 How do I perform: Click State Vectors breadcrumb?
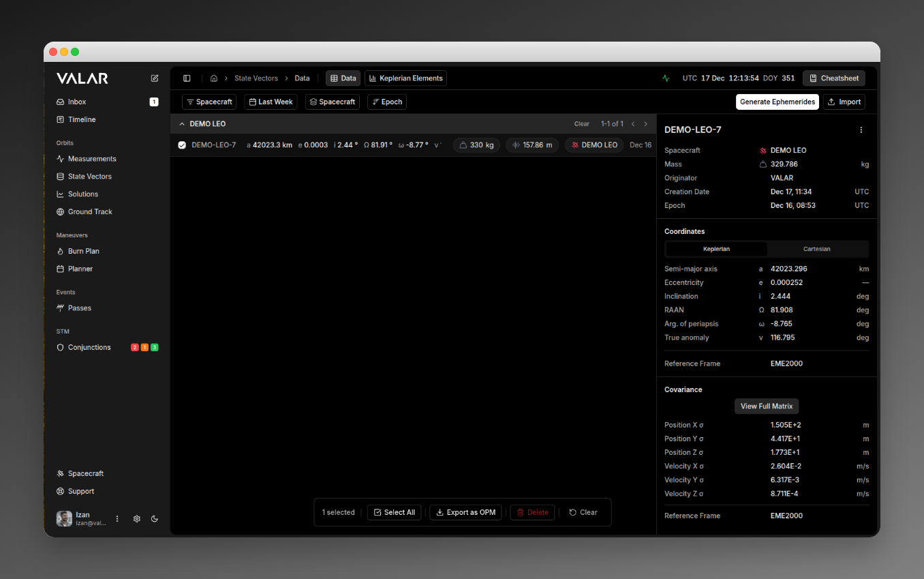256,78
